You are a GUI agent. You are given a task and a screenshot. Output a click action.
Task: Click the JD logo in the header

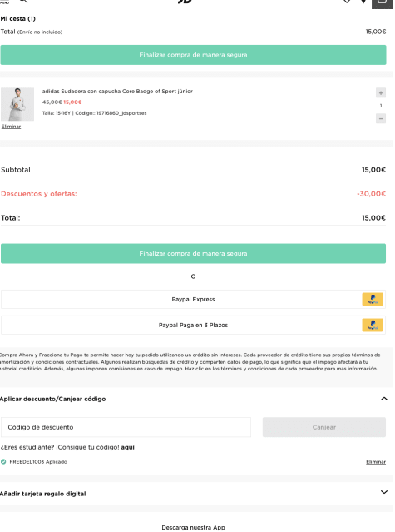tap(185, 2)
